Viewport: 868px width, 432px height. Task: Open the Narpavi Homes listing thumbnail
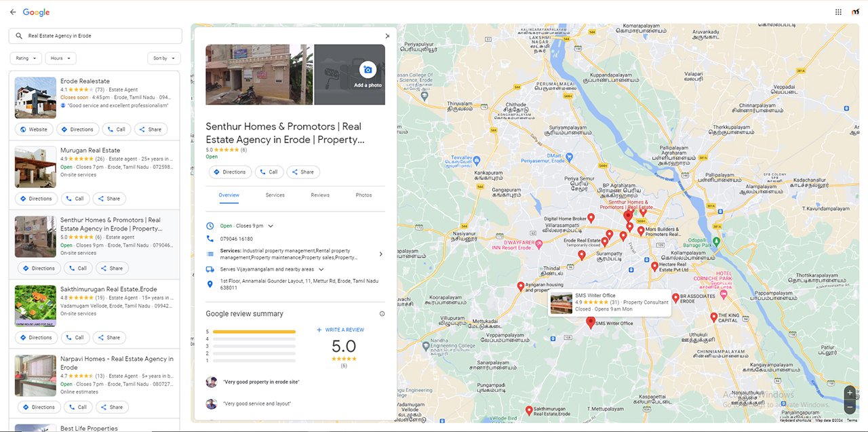click(x=35, y=376)
